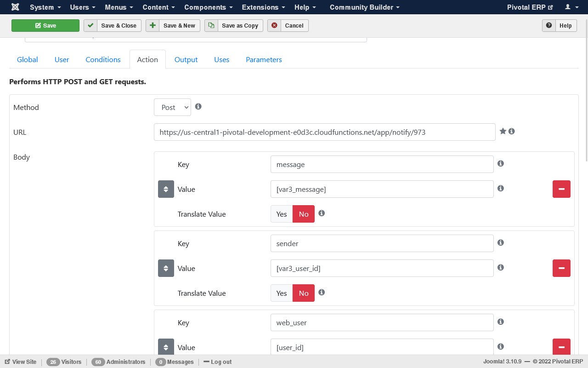Switch to the Conditions tab

click(x=103, y=59)
